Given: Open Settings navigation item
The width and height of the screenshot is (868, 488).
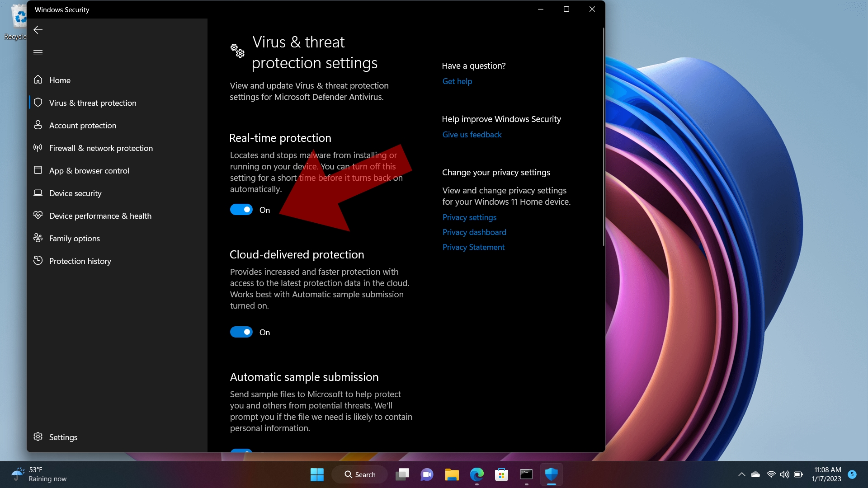Looking at the screenshot, I should [x=62, y=437].
